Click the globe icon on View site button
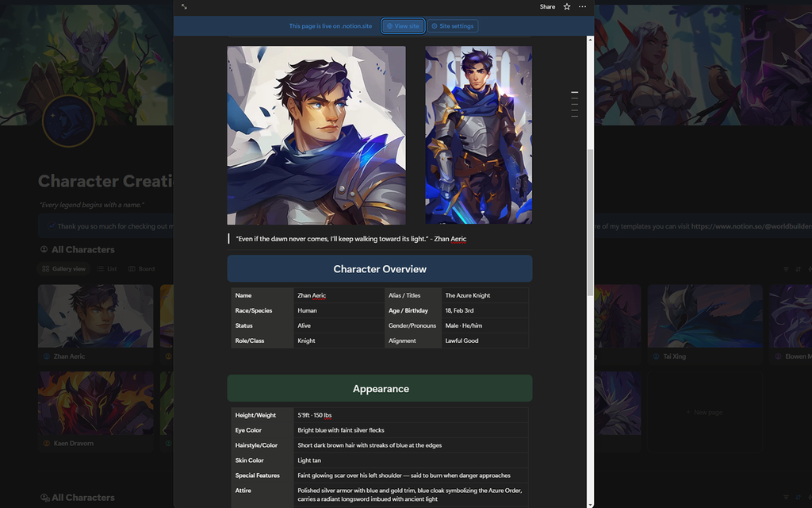 (x=389, y=25)
